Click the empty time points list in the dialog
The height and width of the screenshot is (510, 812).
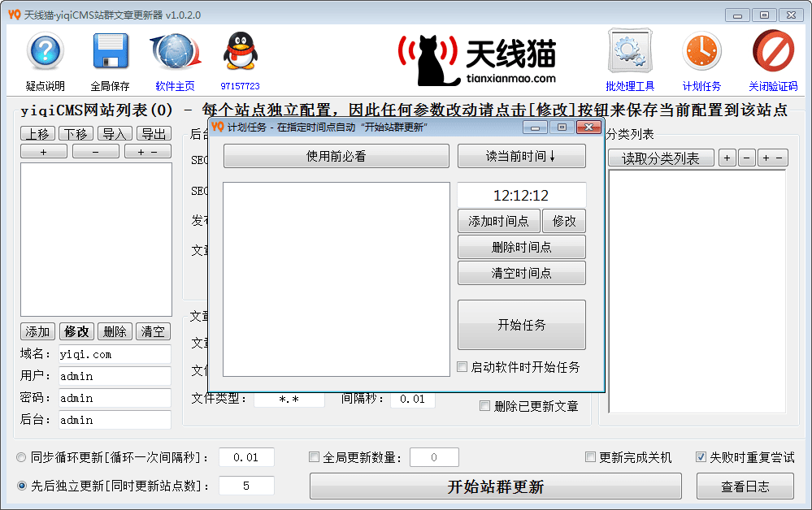pyautogui.click(x=337, y=279)
